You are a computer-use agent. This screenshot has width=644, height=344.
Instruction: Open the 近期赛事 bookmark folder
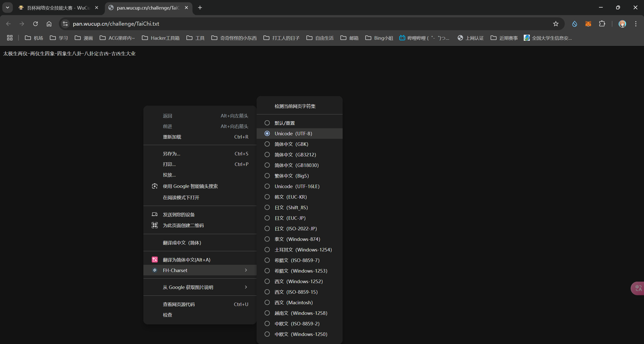click(x=504, y=38)
